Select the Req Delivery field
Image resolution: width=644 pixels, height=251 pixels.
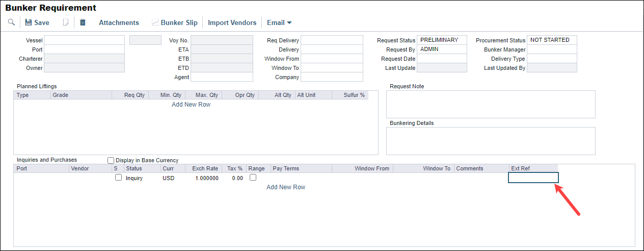(x=332, y=40)
